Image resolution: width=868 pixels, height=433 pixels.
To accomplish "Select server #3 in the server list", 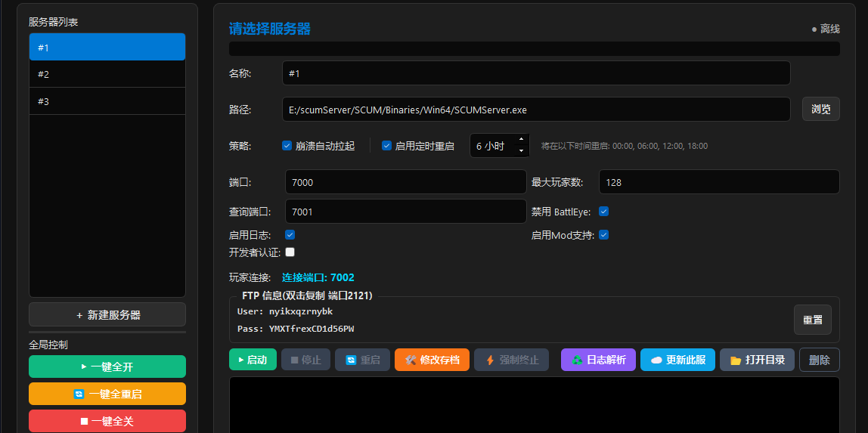I will point(107,101).
